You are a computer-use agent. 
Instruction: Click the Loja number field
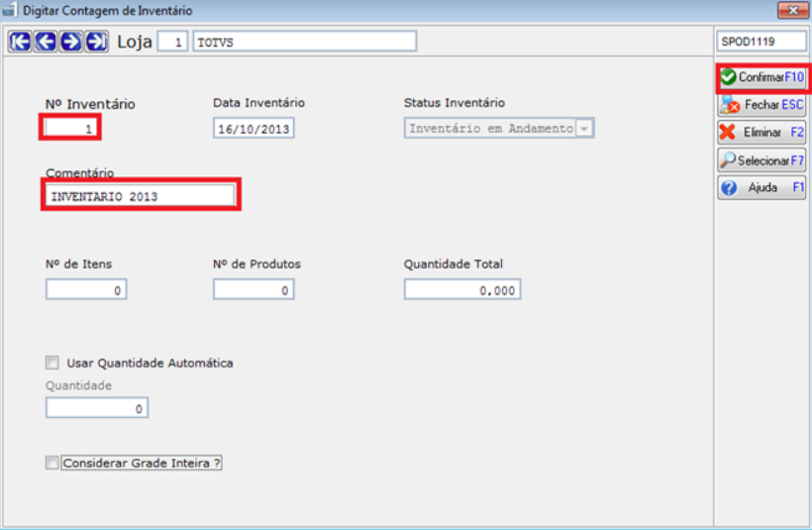(172, 42)
